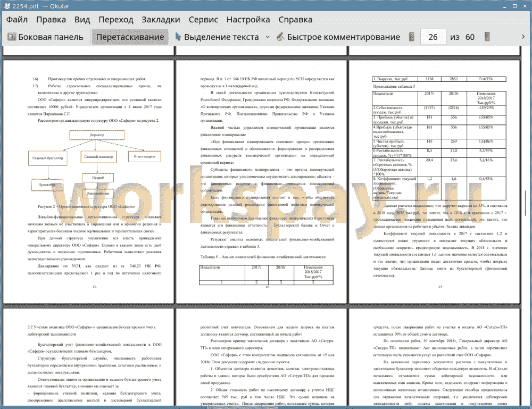Click the '5.Чистая прибыль' row label
Screen dimensions: 532x409
point(395,144)
